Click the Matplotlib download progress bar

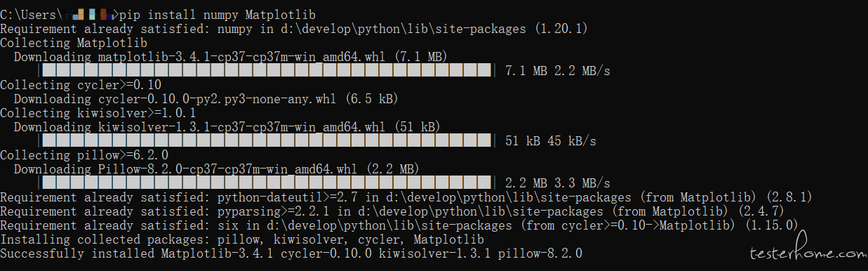click(x=269, y=70)
